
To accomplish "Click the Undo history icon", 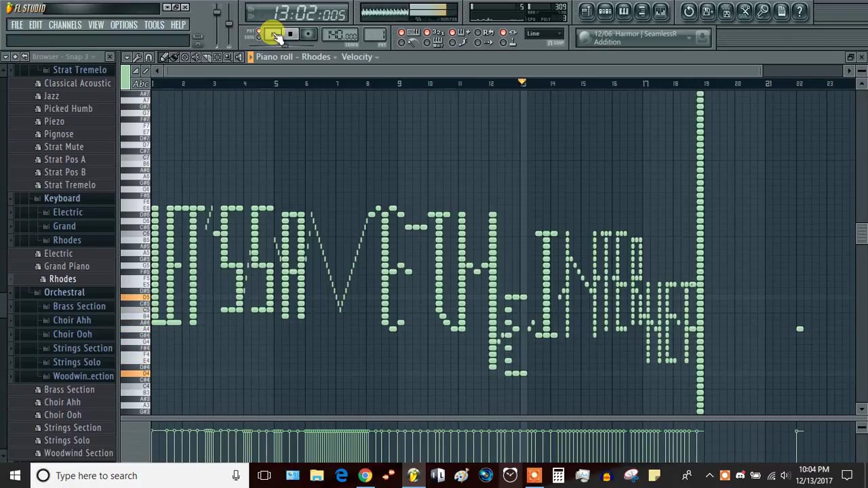I will (x=689, y=12).
